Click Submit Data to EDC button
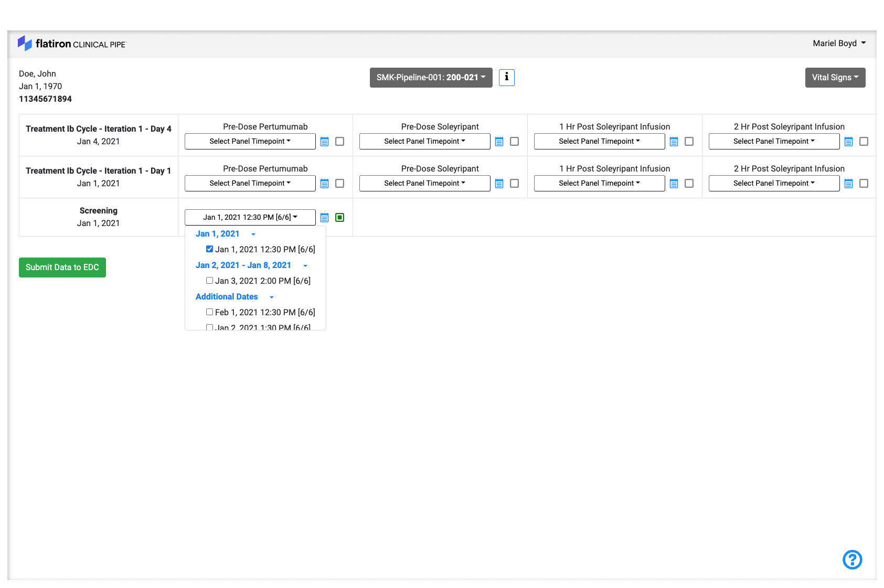The width and height of the screenshot is (884, 588). 62,268
